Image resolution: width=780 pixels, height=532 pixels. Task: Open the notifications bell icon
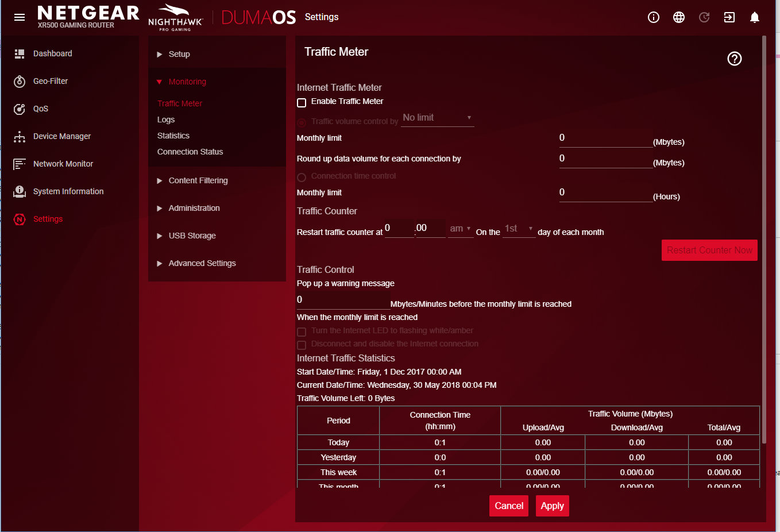pos(754,17)
